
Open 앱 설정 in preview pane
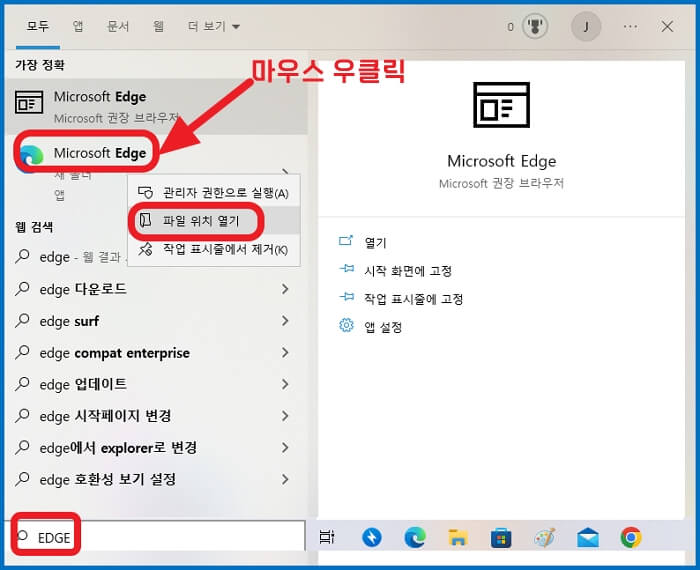pos(383,327)
